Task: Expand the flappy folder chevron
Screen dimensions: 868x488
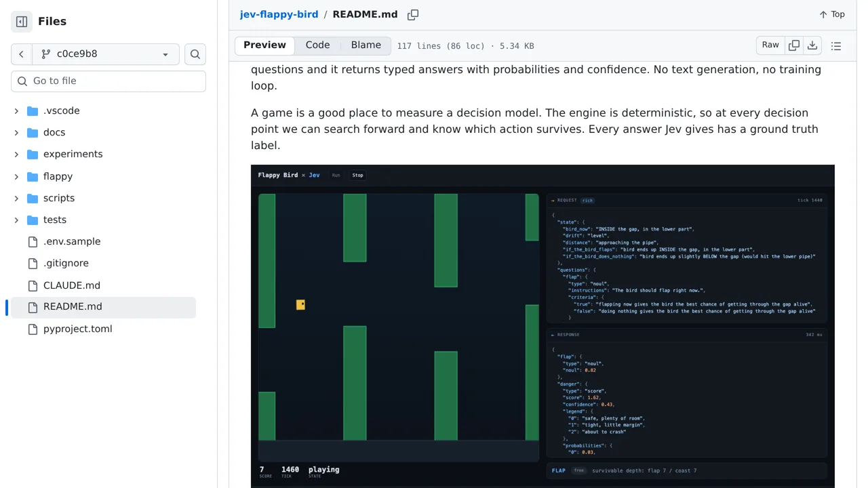Action: click(x=16, y=176)
